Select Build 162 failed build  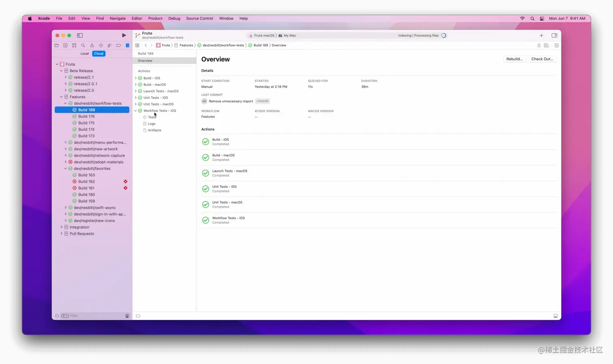(92, 182)
